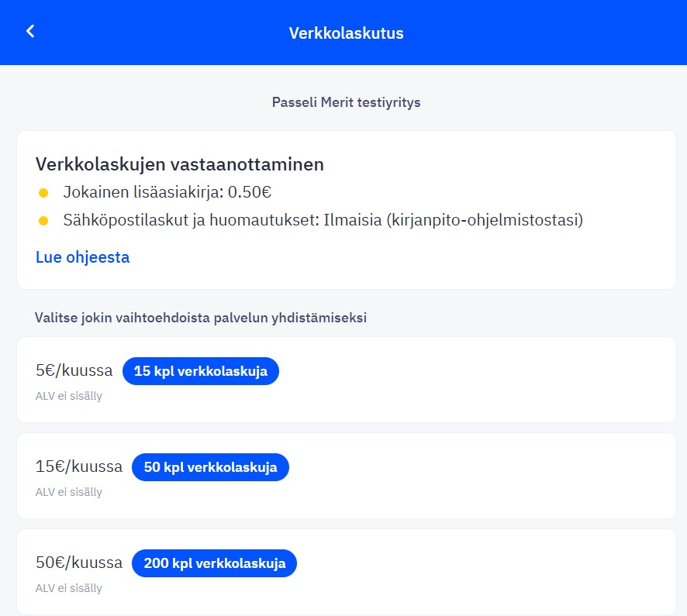Image resolution: width=687 pixels, height=616 pixels.
Task: Click the 15€/kuussa price text
Action: click(79, 466)
